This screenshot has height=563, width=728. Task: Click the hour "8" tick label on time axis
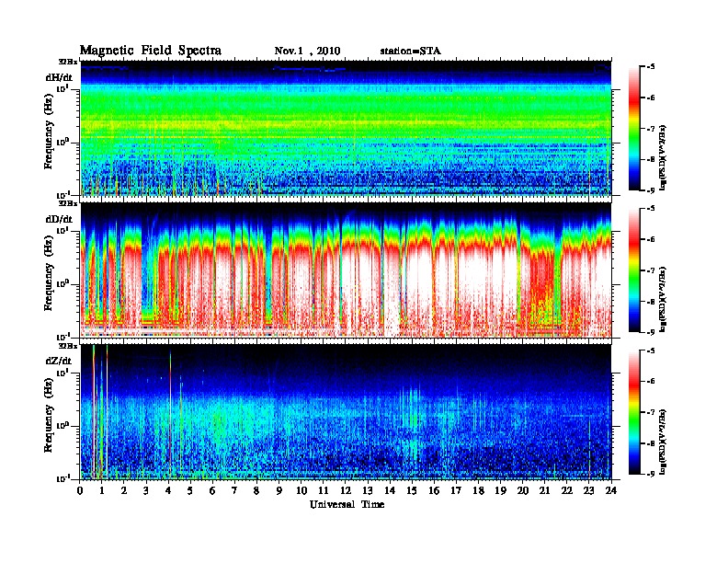[256, 490]
